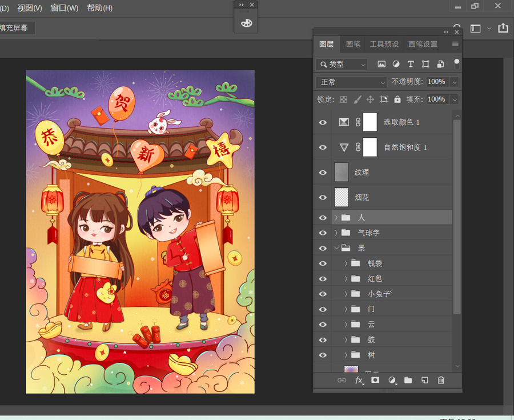Open the 填充 fill slider dropdown
Screen dimensions: 514x420
455,99
